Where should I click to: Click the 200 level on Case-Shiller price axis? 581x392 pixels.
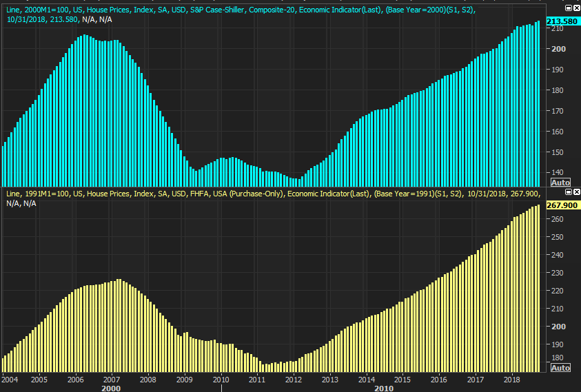click(558, 49)
